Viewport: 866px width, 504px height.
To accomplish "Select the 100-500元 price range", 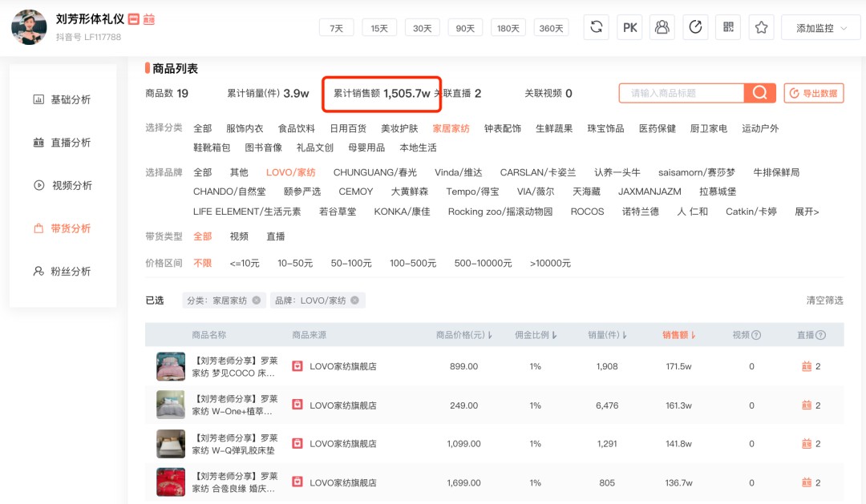I will pyautogui.click(x=413, y=264).
